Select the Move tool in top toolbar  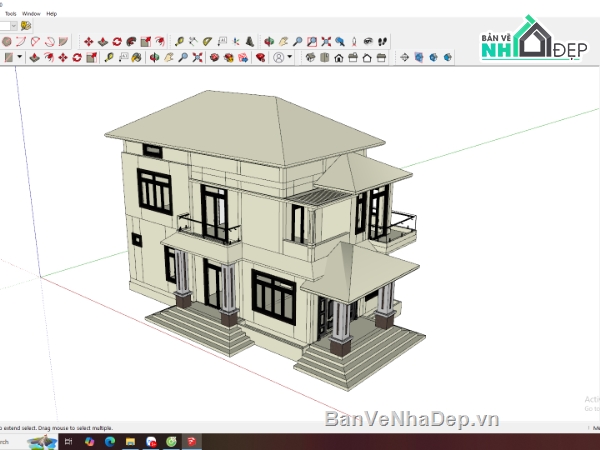pyautogui.click(x=89, y=41)
